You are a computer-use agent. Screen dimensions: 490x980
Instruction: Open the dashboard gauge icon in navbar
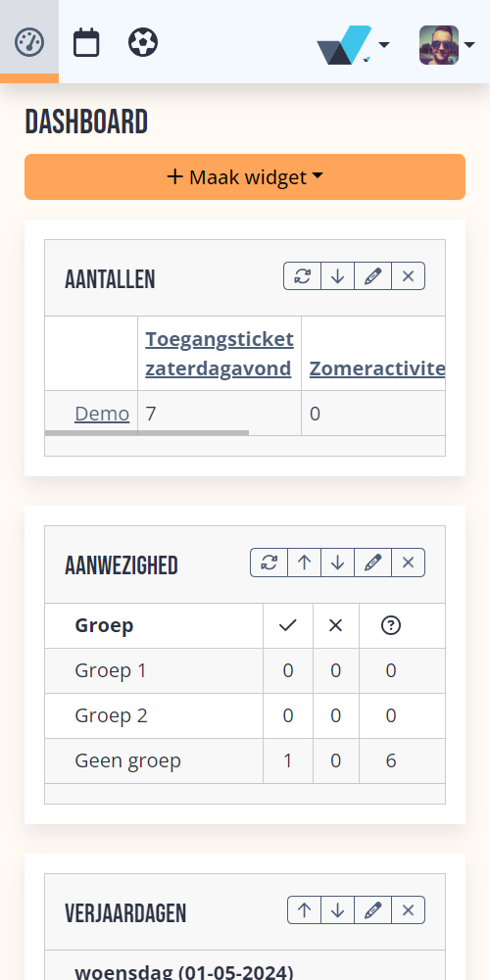29,42
